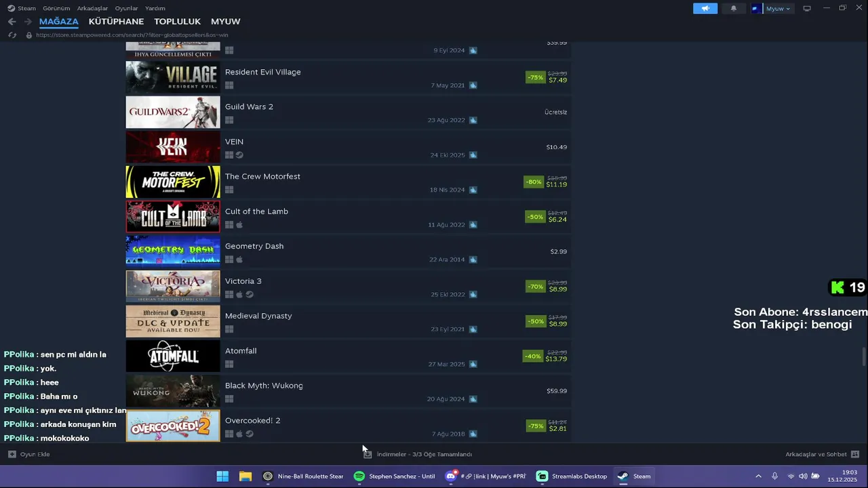Go to the TOPLULUK tab
868x488 pixels.
pos(177,22)
